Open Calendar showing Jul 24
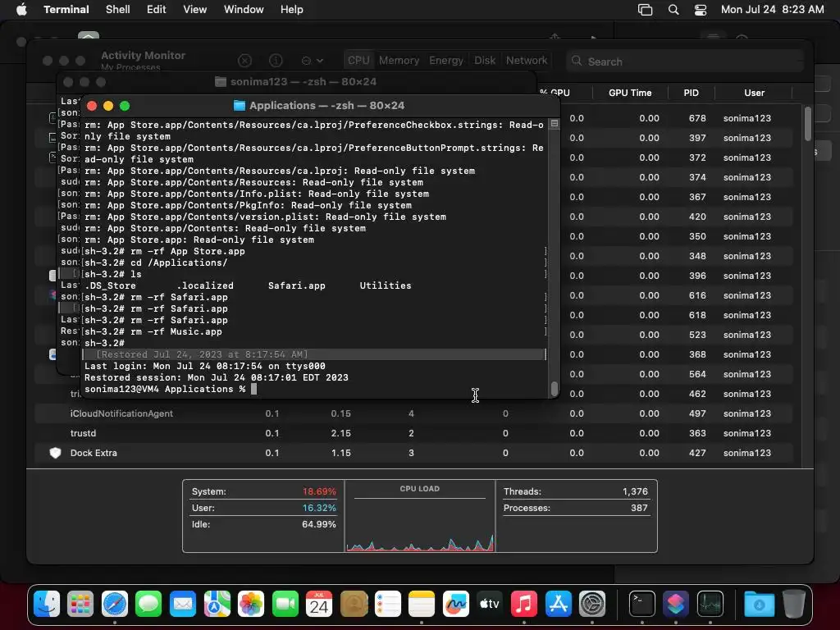Screen dimensions: 840x630 (319, 604)
